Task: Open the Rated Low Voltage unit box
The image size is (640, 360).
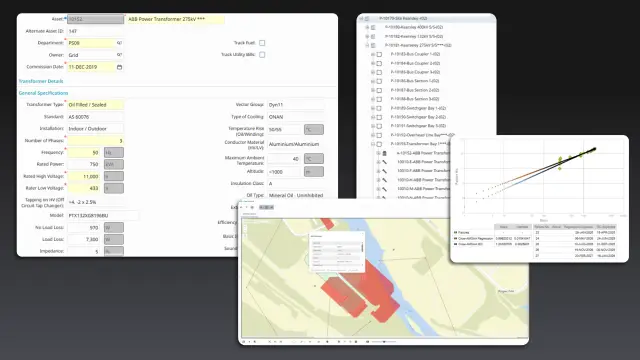Action: tap(114, 188)
